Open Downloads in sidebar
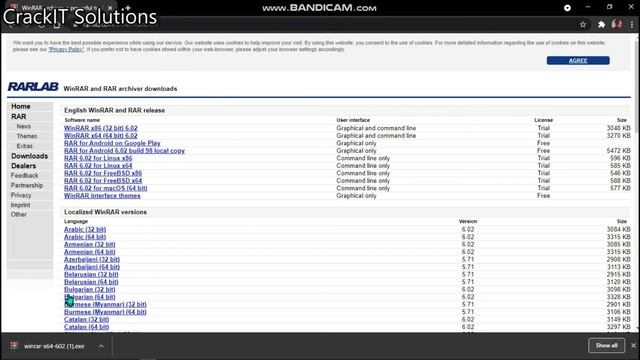 pos(29,156)
